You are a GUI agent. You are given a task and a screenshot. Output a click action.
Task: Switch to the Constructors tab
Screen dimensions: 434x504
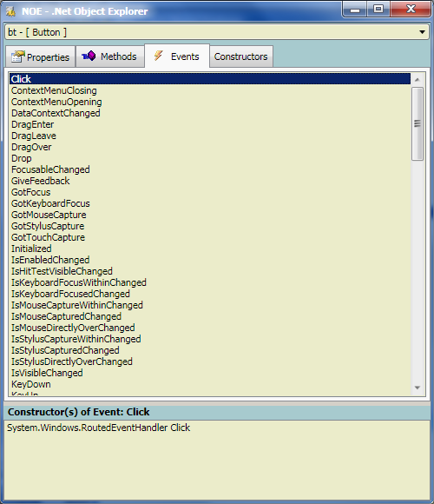click(x=240, y=56)
